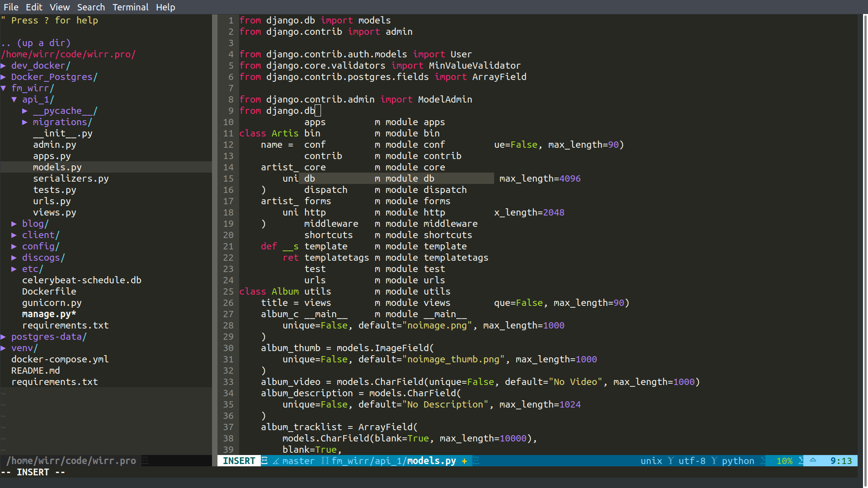This screenshot has width=868, height=488.
Task: Open the Search menu
Action: (x=91, y=7)
